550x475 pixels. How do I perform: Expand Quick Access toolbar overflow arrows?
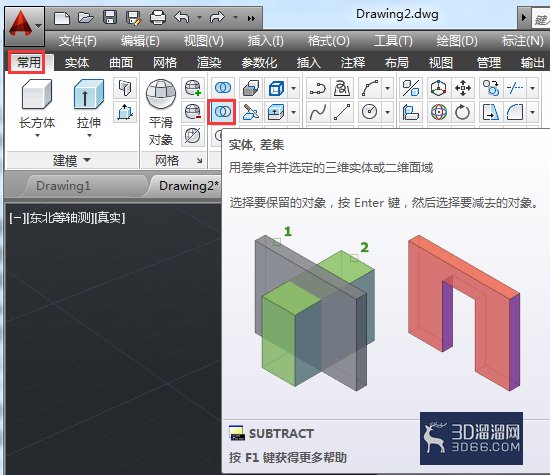[x=251, y=18]
